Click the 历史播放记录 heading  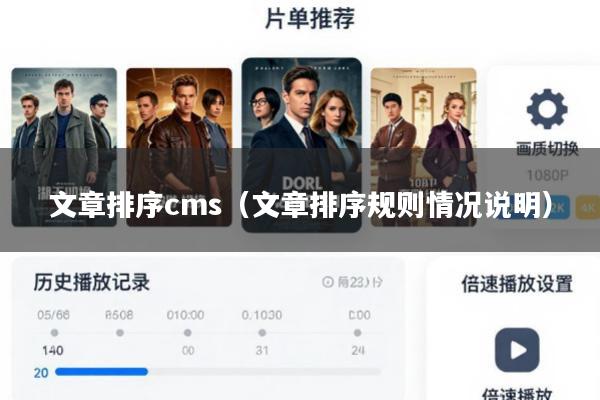[91, 282]
